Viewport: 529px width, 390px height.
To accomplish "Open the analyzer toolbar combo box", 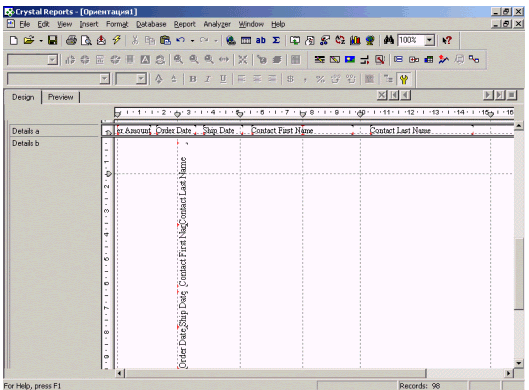I will [x=52, y=60].
